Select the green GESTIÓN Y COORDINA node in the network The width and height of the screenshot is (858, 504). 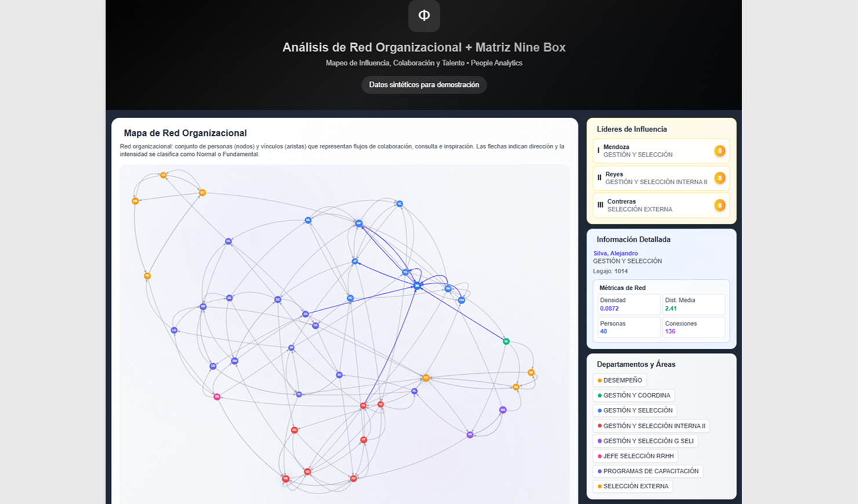(x=505, y=341)
